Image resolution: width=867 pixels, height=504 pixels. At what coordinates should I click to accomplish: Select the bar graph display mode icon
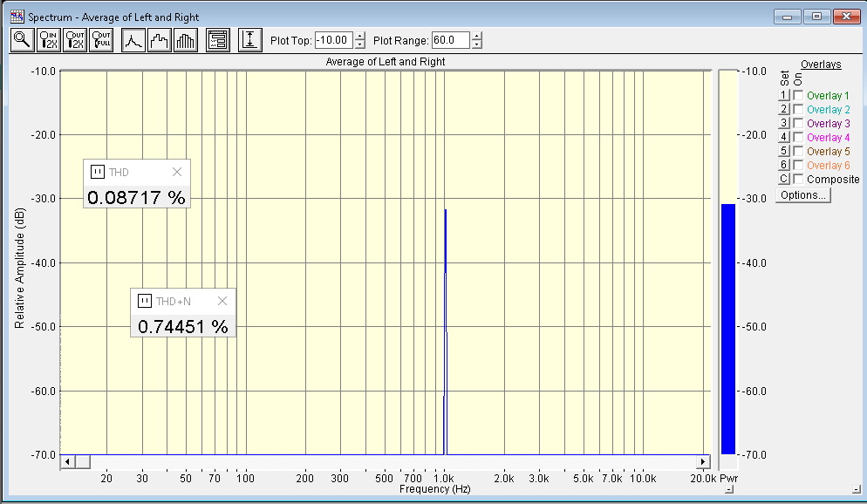tap(186, 40)
